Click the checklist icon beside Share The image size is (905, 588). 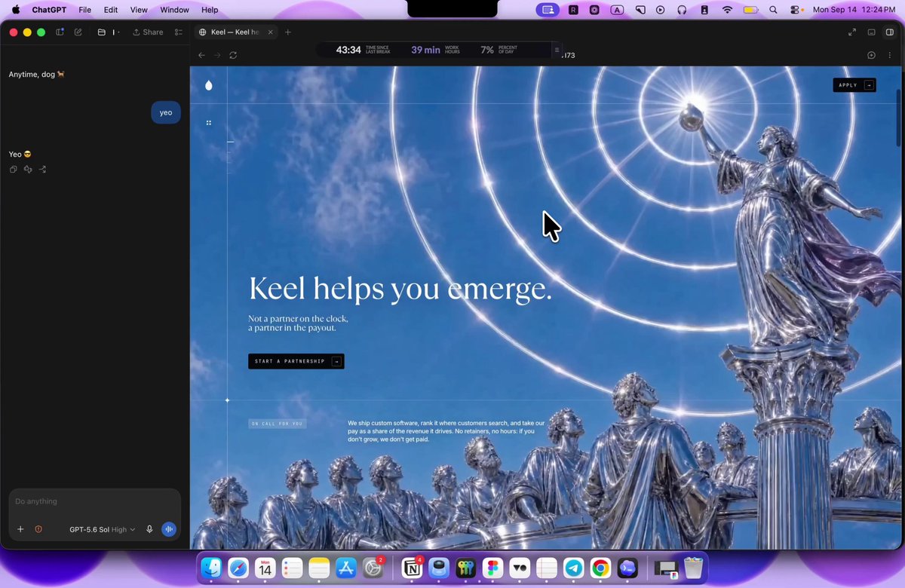click(179, 32)
